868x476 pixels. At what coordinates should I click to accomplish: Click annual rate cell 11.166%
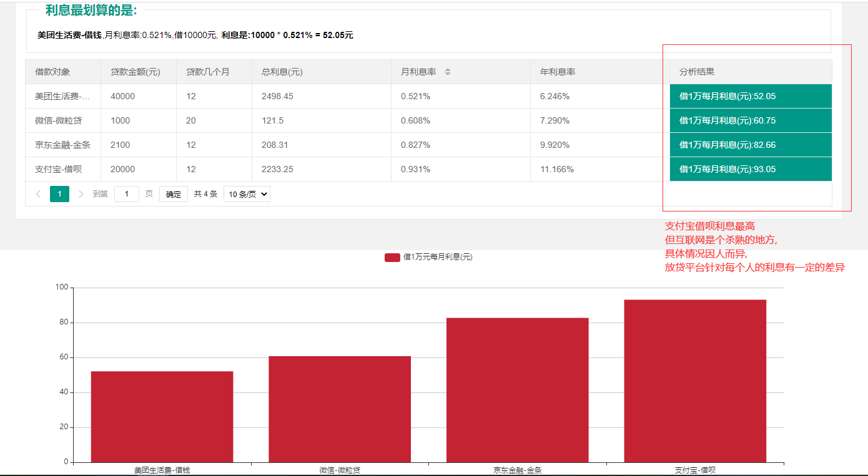tap(600, 169)
